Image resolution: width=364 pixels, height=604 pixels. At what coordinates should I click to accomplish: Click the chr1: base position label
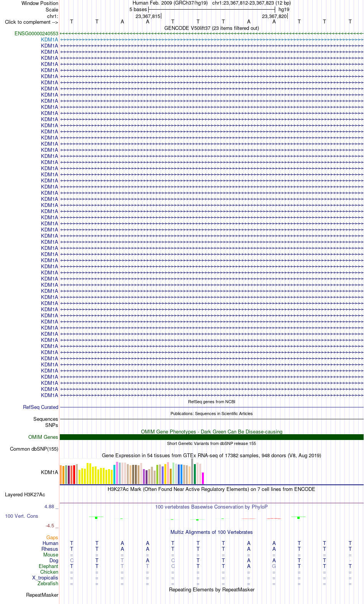(52, 16)
